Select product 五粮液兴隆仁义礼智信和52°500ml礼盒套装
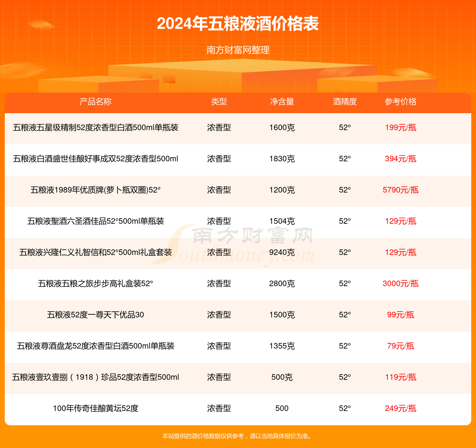Viewport: 476px width, 448px height. 95,252
